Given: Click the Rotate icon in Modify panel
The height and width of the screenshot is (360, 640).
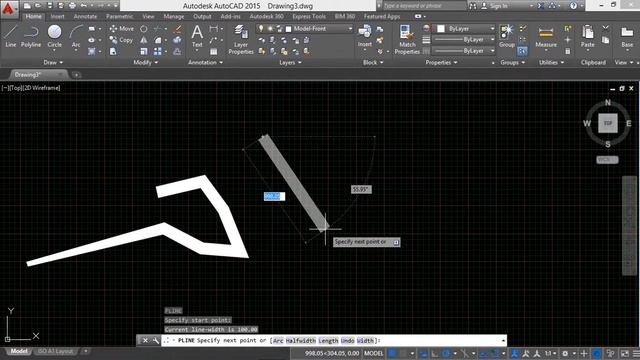Looking at the screenshot, I should pyautogui.click(x=144, y=29).
